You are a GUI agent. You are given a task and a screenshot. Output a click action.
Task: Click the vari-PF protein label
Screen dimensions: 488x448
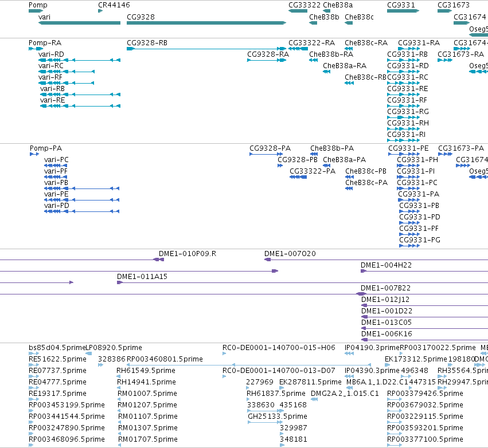[x=56, y=171]
